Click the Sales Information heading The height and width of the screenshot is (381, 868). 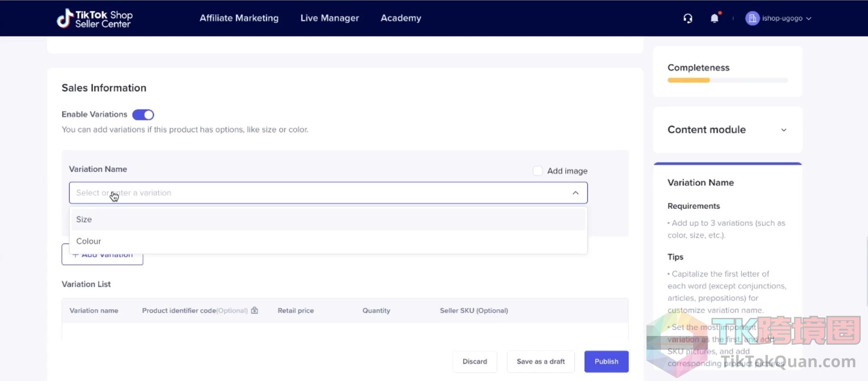pyautogui.click(x=104, y=88)
